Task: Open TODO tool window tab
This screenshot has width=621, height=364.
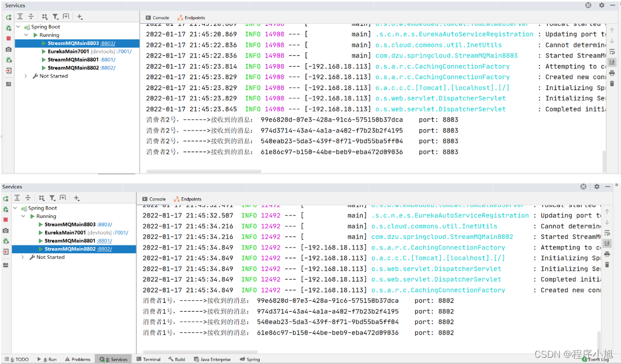Action: [x=17, y=359]
